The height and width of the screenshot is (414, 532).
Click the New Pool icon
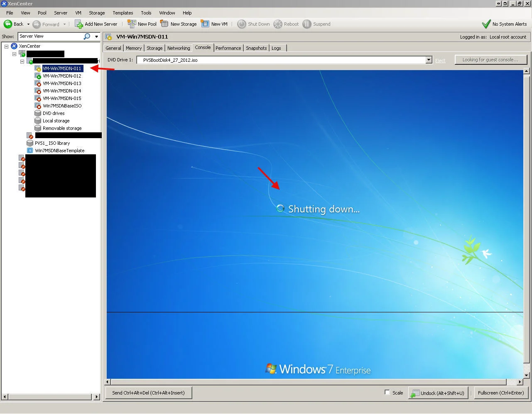coord(132,24)
